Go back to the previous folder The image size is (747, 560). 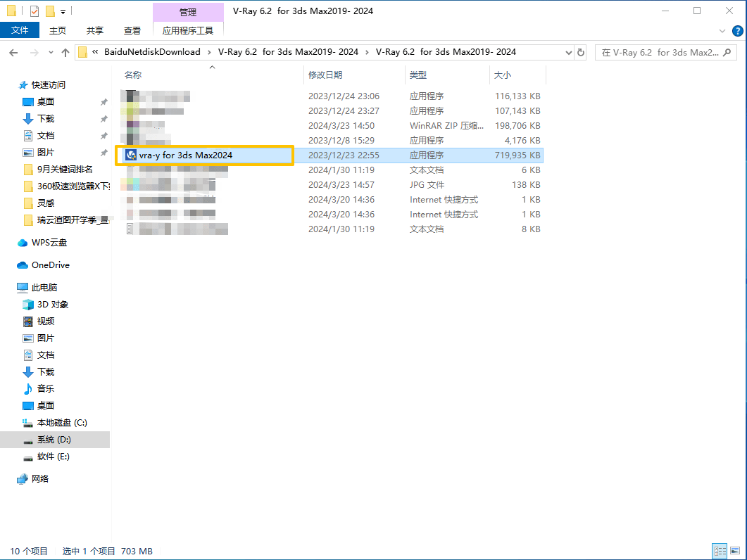tap(13, 52)
